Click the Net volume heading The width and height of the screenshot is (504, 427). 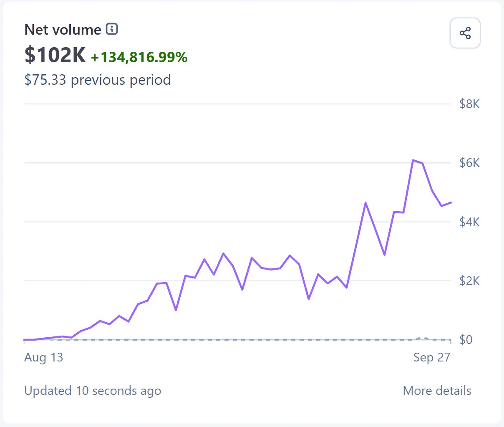(63, 30)
